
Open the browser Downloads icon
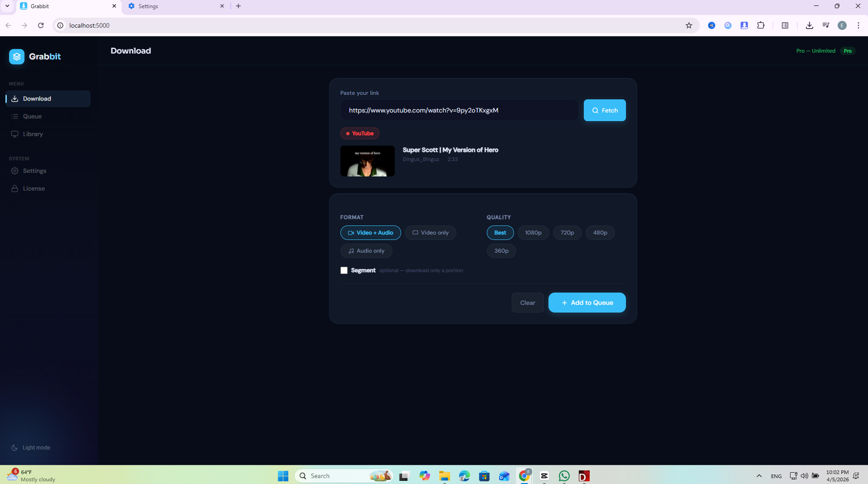pyautogui.click(x=810, y=25)
